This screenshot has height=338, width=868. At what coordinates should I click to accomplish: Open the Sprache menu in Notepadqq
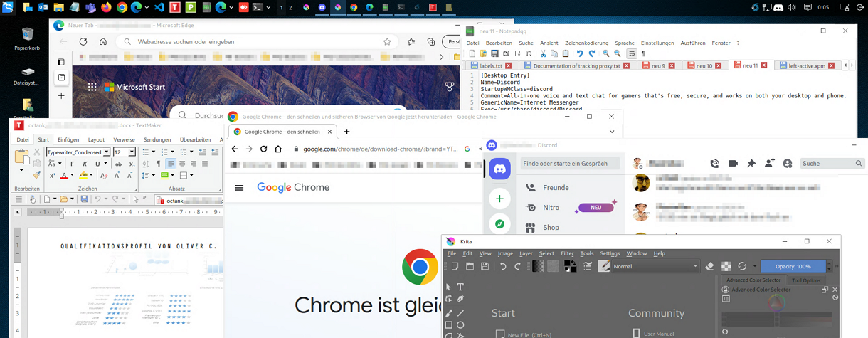625,43
